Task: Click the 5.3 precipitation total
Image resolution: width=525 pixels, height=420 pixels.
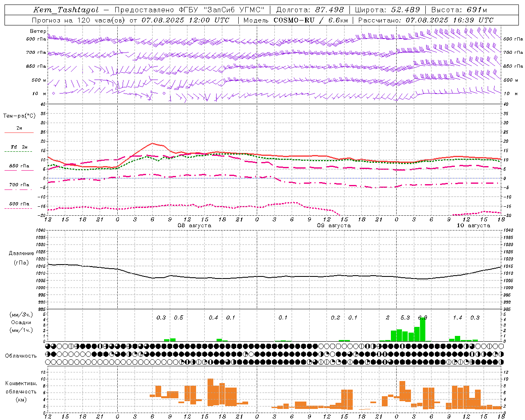Action: [x=405, y=317]
